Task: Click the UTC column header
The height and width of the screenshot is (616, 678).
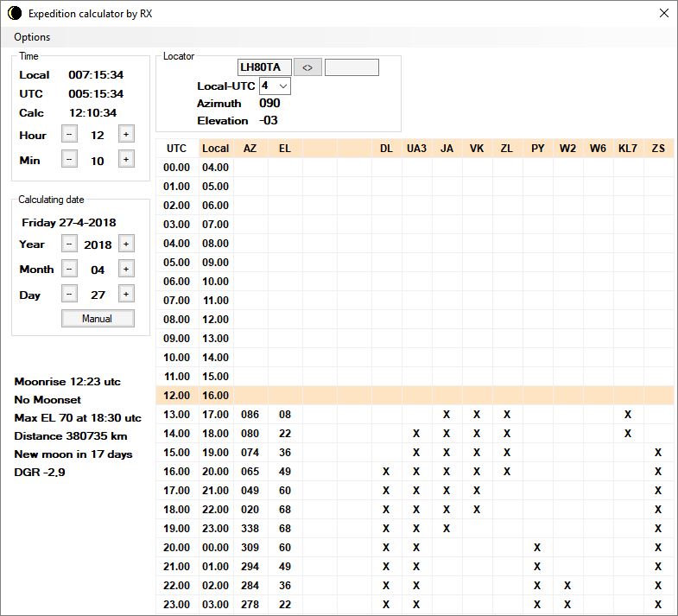Action: [x=177, y=149]
